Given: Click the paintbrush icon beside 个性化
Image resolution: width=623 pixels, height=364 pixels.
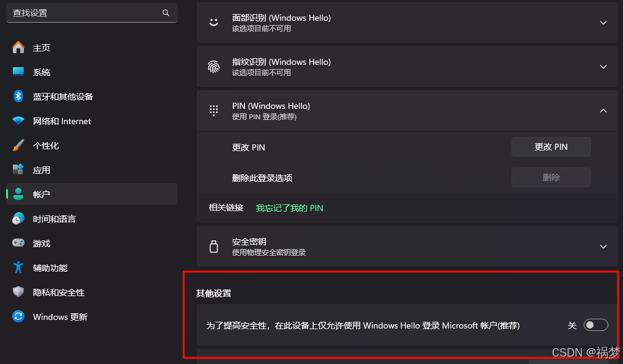Looking at the screenshot, I should (18, 145).
